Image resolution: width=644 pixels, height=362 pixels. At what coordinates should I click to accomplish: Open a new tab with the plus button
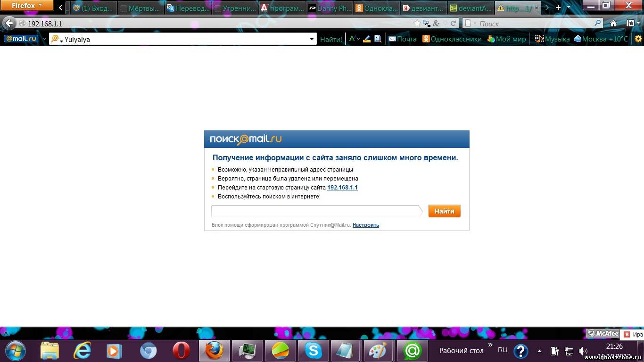[558, 8]
